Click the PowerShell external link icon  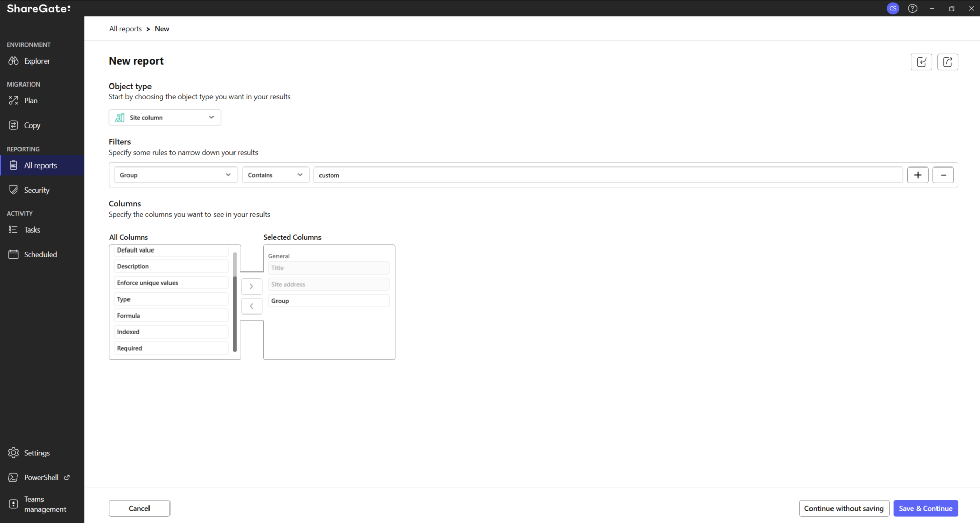coord(67,477)
